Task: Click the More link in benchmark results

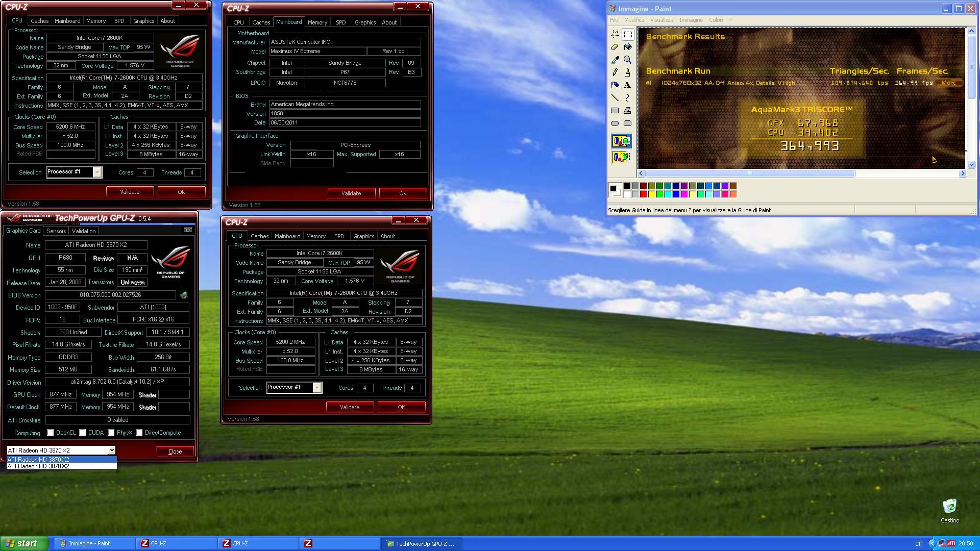Action: tap(948, 83)
